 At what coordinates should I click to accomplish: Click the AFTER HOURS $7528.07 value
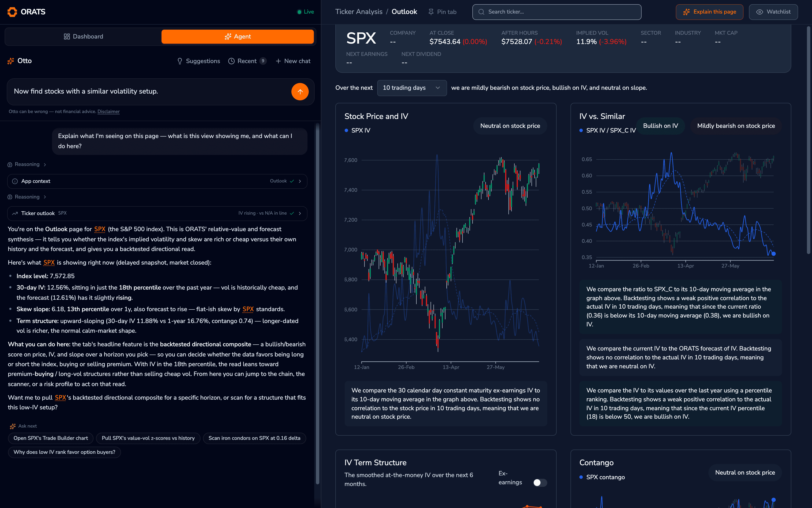[517, 42]
